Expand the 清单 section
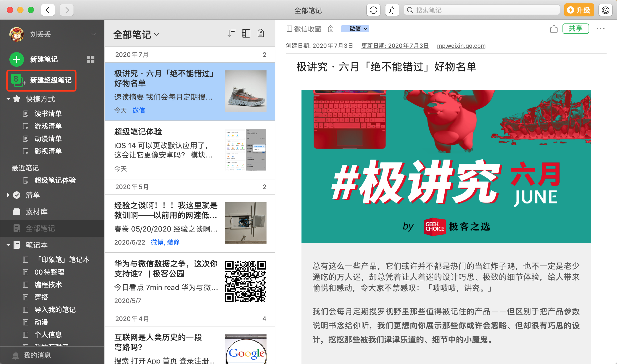617x364 pixels. point(8,195)
